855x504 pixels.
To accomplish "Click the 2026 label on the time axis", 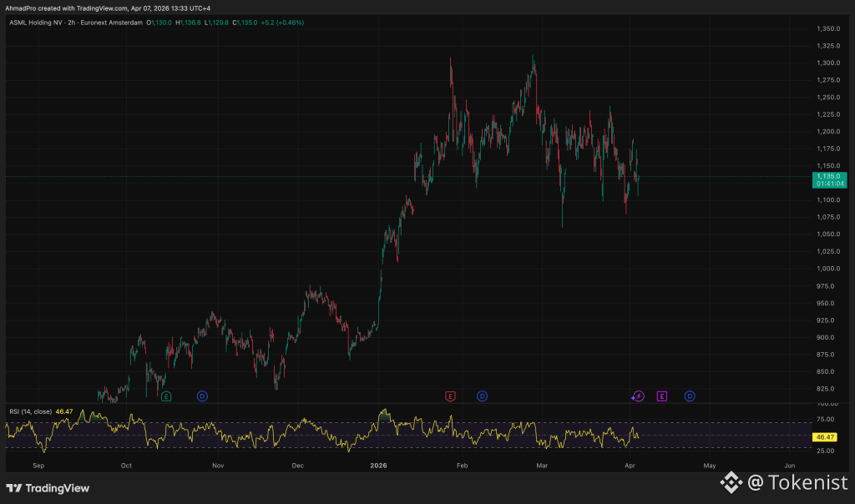I will tap(378, 464).
